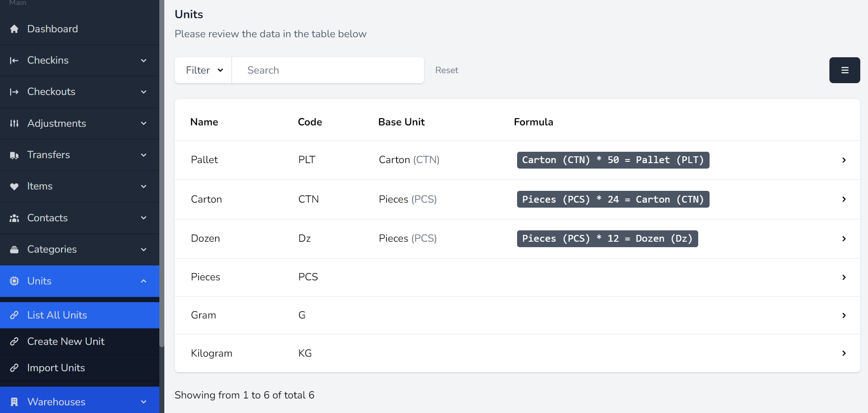Click the Contacts people icon
The height and width of the screenshot is (413, 868).
14,218
